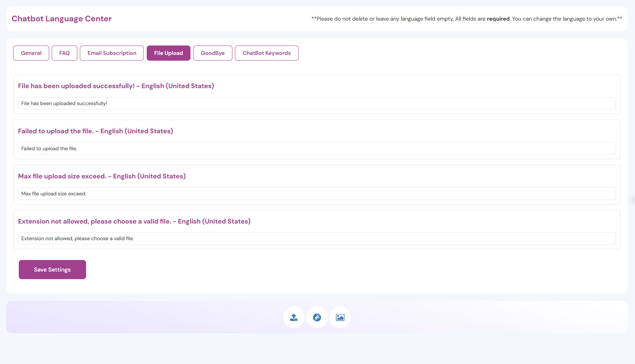Open the ChatBot Keywords tab
This screenshot has width=635, height=364.
tap(266, 53)
